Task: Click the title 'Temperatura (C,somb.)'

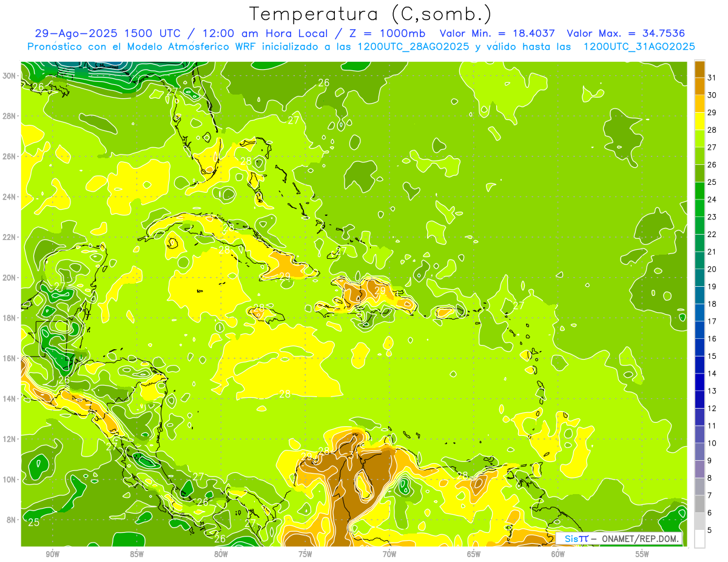Action: point(371,14)
